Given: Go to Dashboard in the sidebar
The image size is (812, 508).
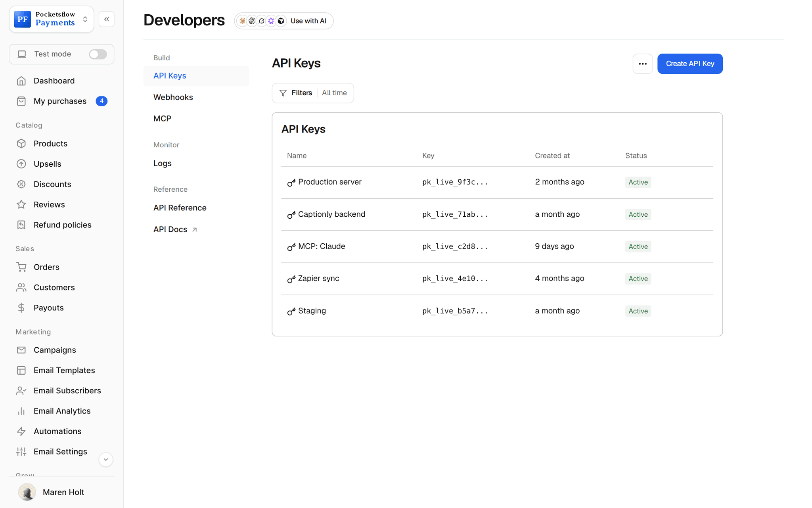Looking at the screenshot, I should 54,81.
